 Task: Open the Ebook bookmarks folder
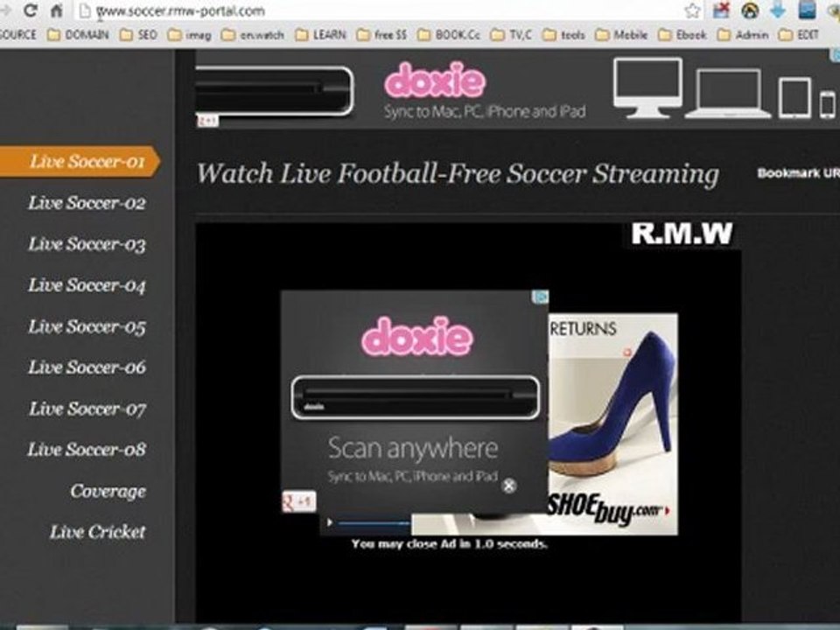point(682,35)
